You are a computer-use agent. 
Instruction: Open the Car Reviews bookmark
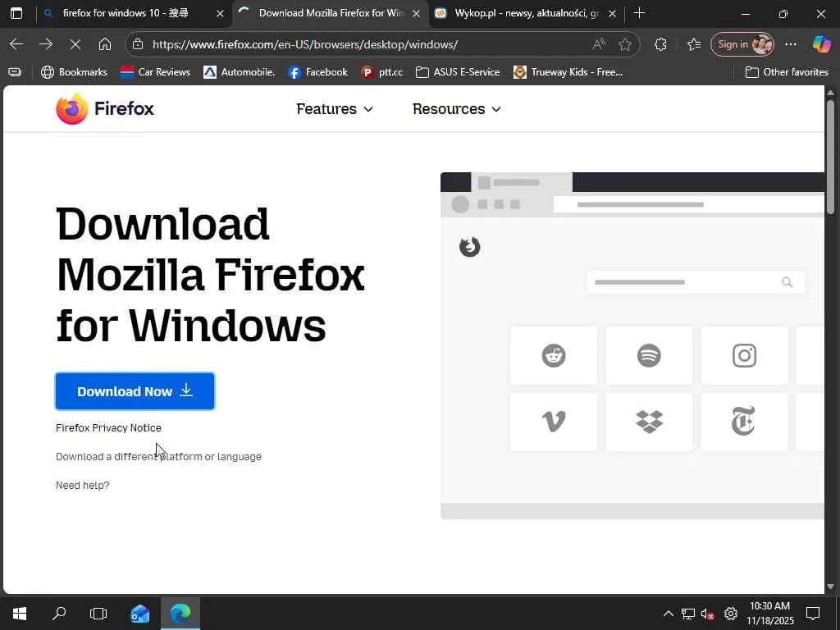pyautogui.click(x=155, y=72)
